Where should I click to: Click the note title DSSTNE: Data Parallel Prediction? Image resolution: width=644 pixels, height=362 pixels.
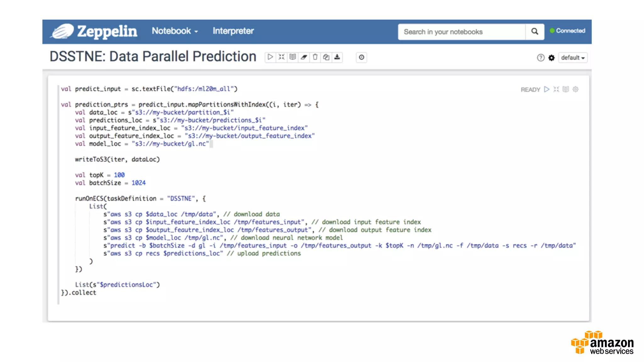pos(153,57)
